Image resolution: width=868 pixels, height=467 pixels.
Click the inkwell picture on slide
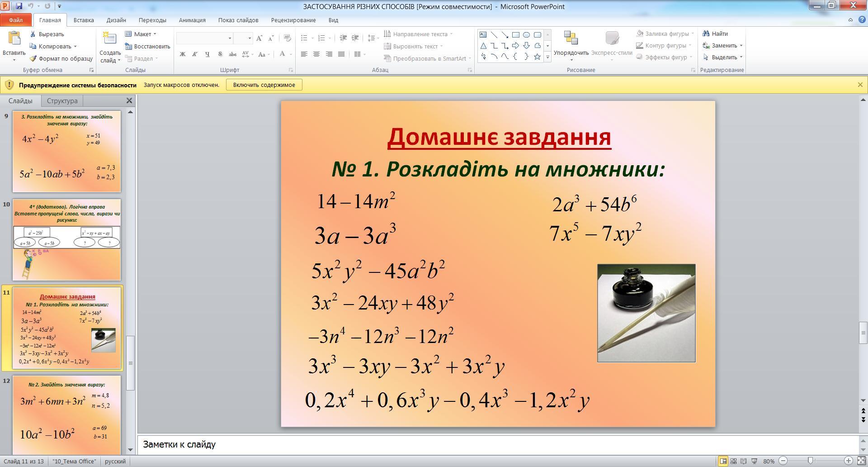pyautogui.click(x=646, y=313)
